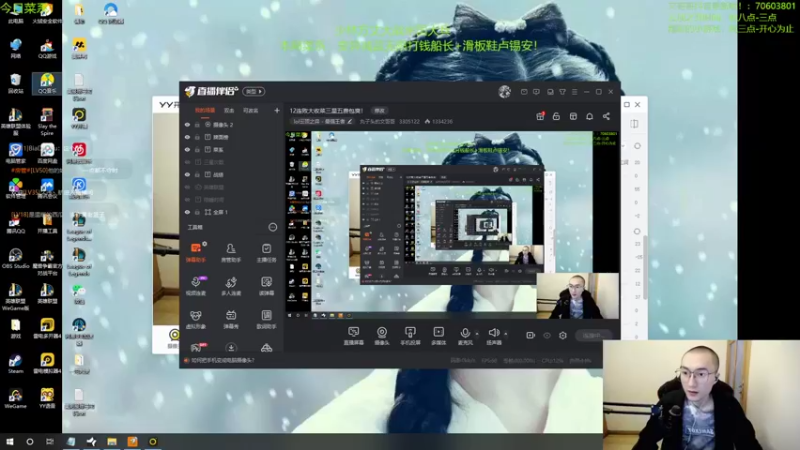Hide the 全屏 1 source
Screen dimensions: 800x450
(x=187, y=212)
